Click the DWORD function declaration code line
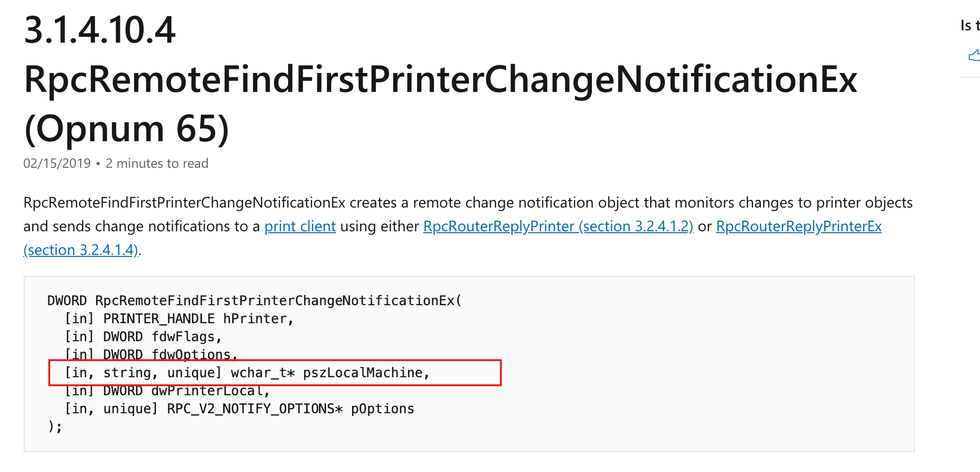Image resolution: width=980 pixels, height=472 pixels. 254,300
